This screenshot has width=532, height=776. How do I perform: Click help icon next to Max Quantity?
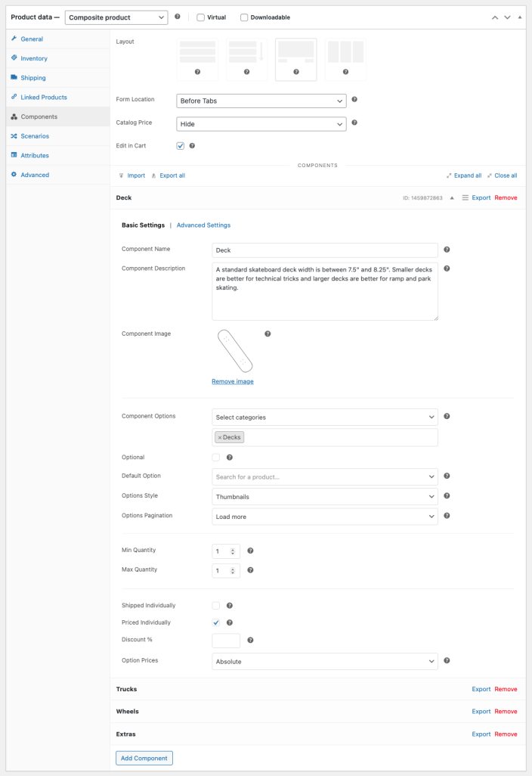[250, 570]
